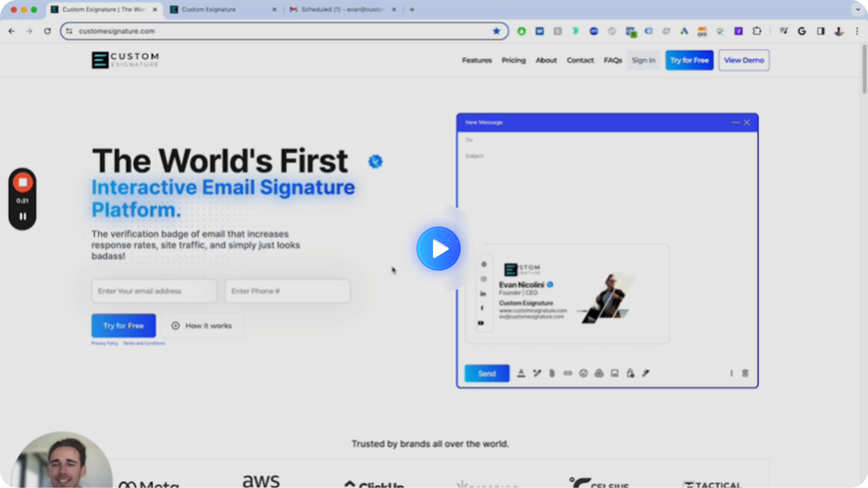Minimize the New Message mockup window

[735, 122]
